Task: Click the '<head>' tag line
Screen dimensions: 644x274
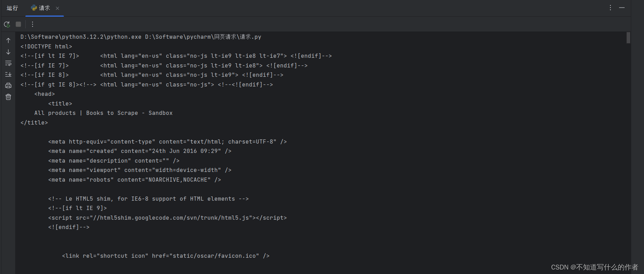Action: pos(45,94)
